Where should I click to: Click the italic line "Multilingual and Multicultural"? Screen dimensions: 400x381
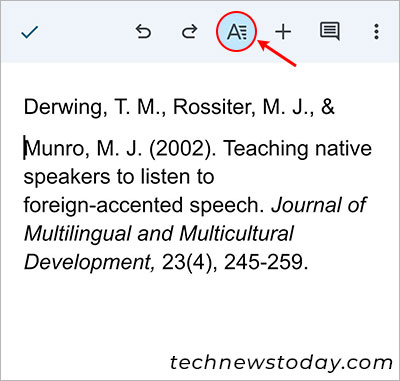pos(159,234)
